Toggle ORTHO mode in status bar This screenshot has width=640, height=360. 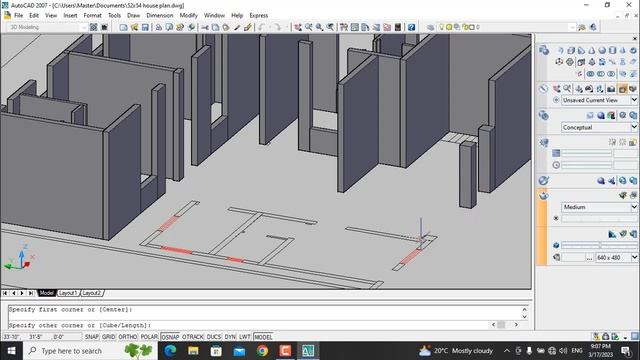[x=127, y=337]
